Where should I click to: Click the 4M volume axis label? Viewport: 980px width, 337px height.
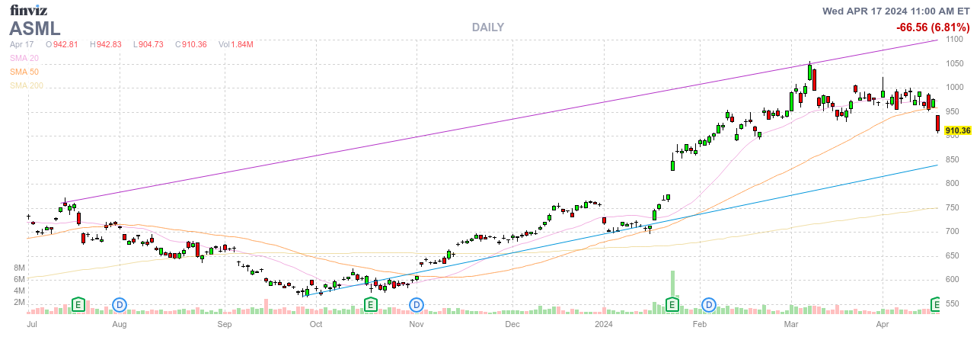20,290
